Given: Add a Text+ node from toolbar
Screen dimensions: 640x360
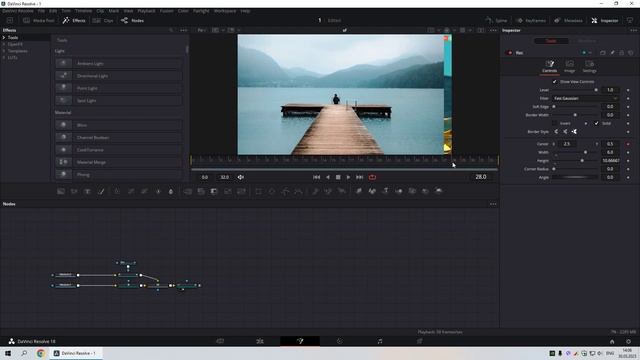Looking at the screenshot, I should 87,191.
